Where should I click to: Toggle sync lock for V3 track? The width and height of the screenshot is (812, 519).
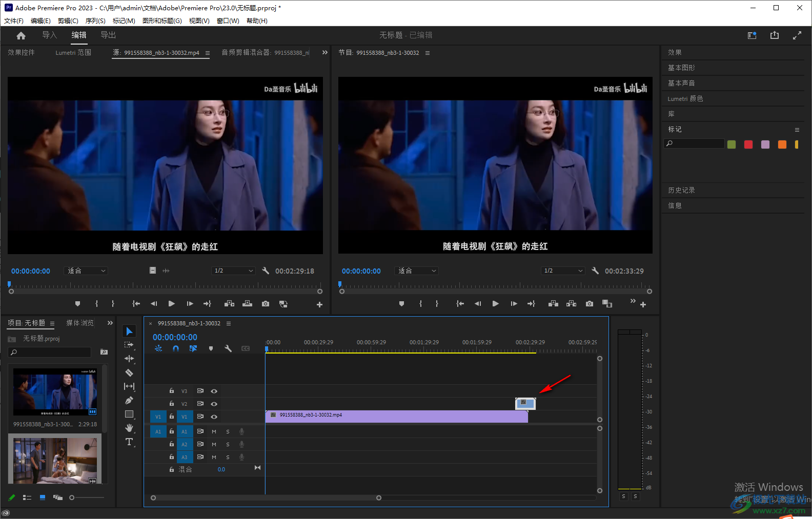pos(200,391)
